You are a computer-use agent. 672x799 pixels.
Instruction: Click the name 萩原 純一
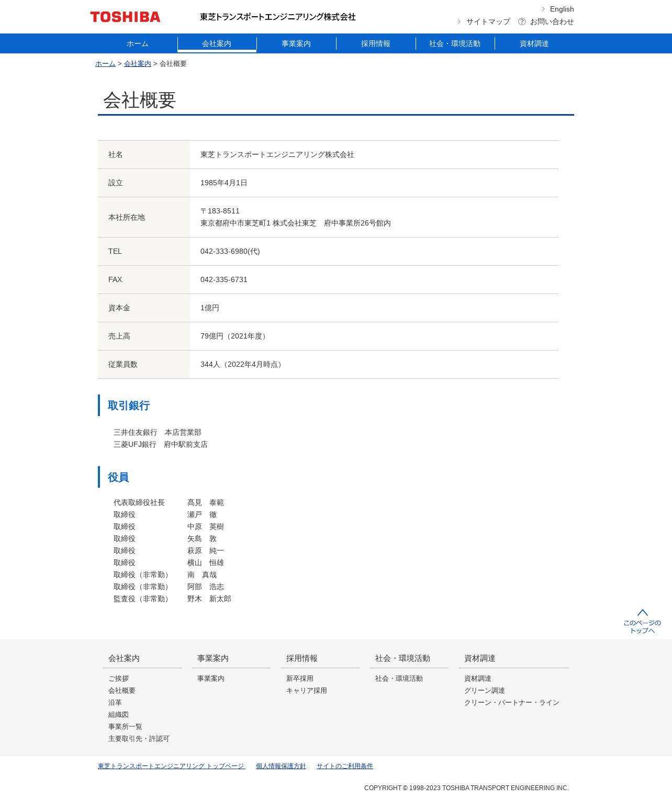206,550
